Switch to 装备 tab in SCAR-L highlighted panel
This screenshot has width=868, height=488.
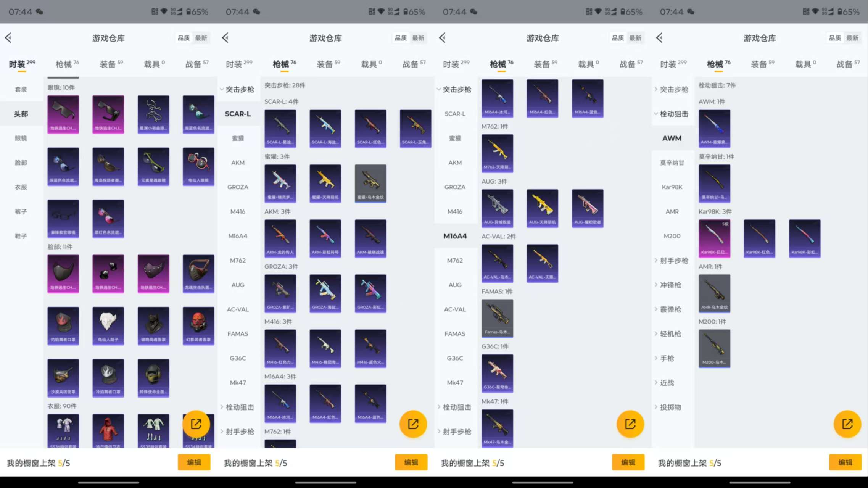329,64
